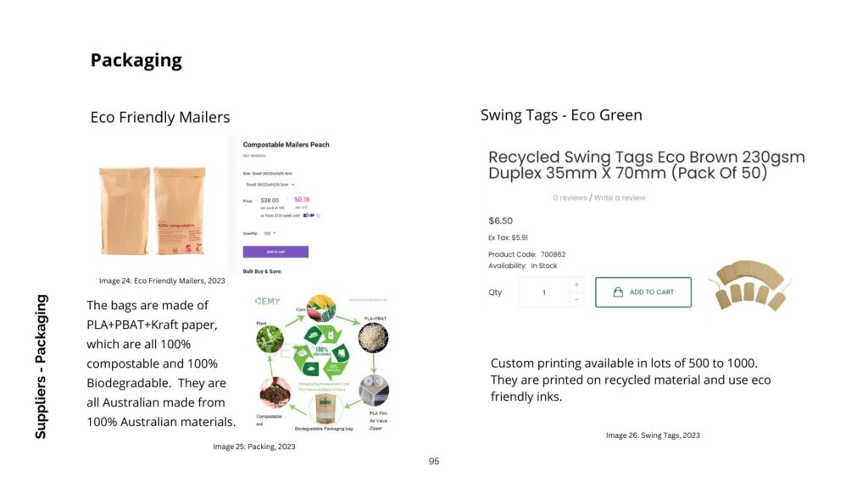Click the Qty input field showing 1

coord(544,292)
